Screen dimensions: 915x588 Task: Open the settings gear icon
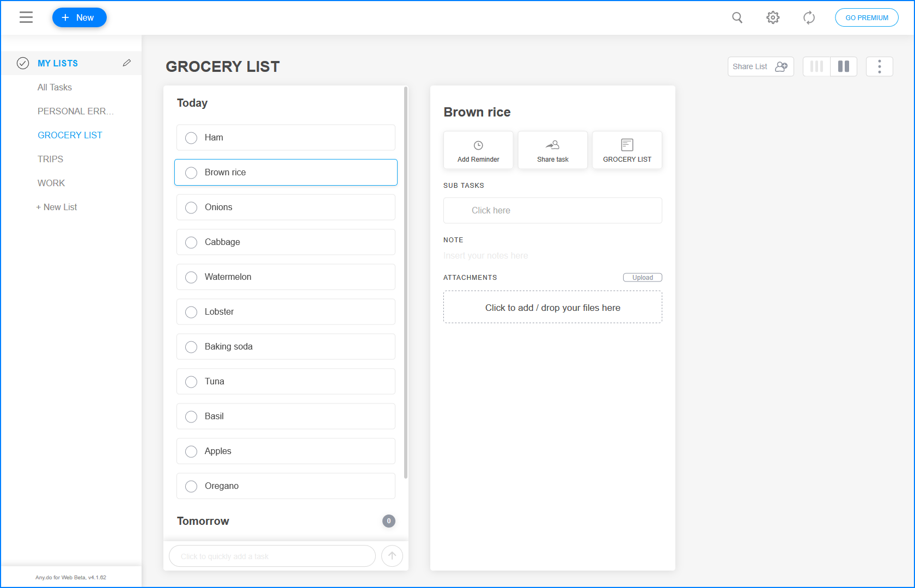(773, 17)
